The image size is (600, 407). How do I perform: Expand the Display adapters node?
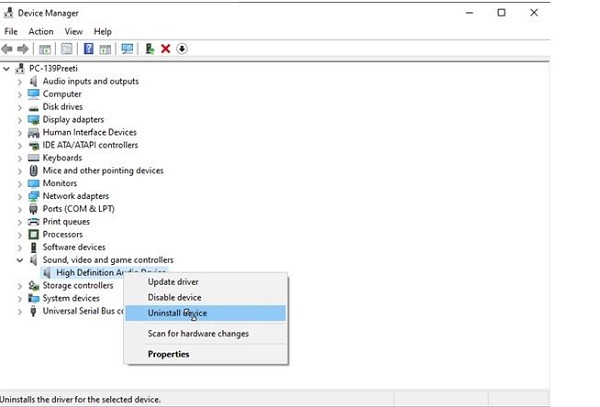point(20,120)
